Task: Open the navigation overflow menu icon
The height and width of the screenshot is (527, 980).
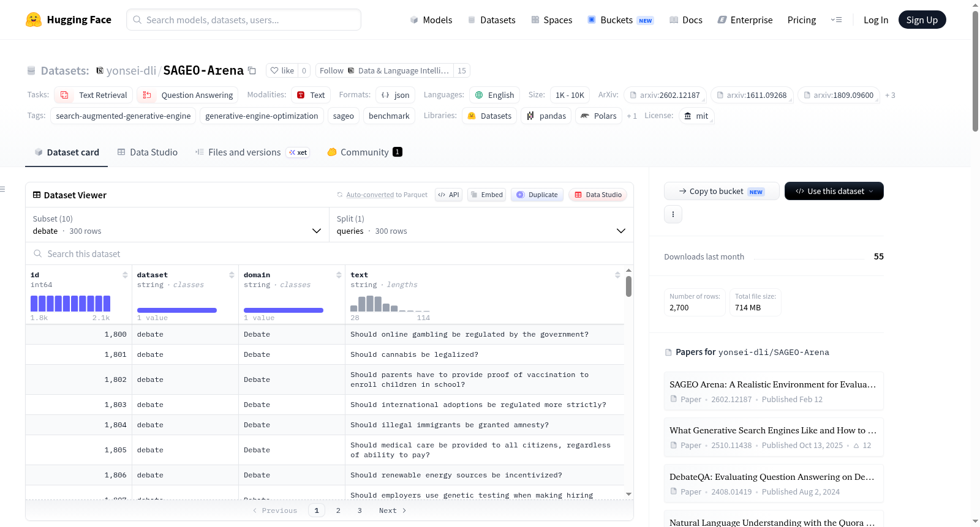Action: pos(836,20)
